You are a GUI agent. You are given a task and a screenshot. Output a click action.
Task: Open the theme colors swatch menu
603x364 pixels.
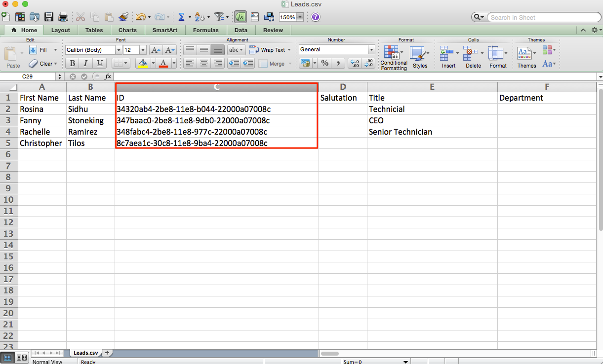pos(549,50)
